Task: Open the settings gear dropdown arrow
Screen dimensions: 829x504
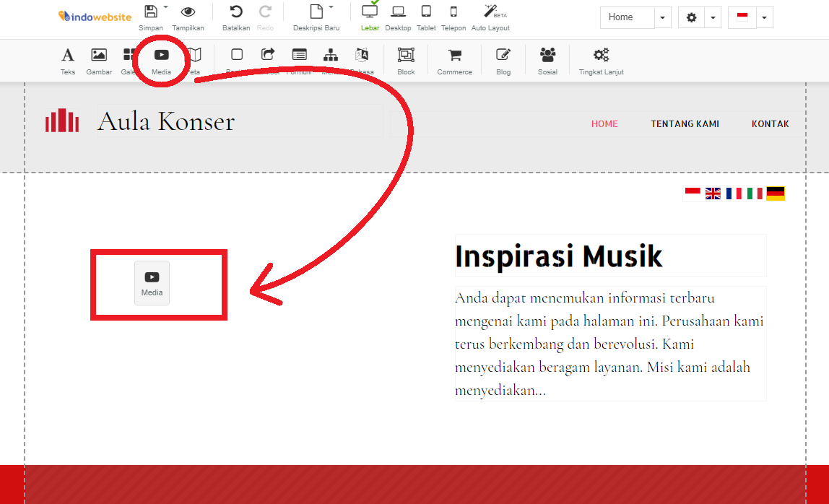Action: pos(713,17)
